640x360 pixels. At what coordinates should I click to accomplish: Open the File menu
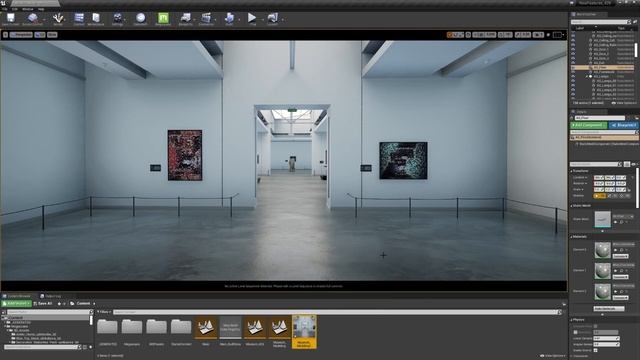pos(4,9)
